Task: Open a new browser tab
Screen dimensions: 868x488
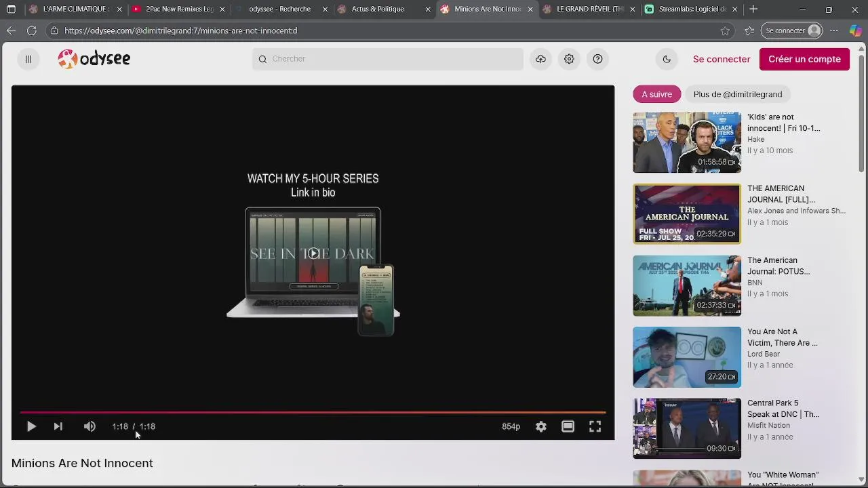Action: pyautogui.click(x=753, y=9)
